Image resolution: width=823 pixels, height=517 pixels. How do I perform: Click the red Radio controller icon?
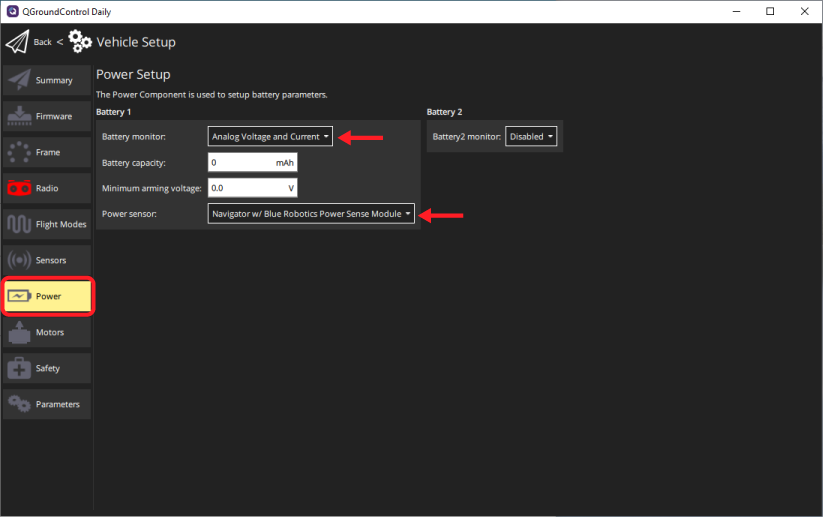coord(19,188)
